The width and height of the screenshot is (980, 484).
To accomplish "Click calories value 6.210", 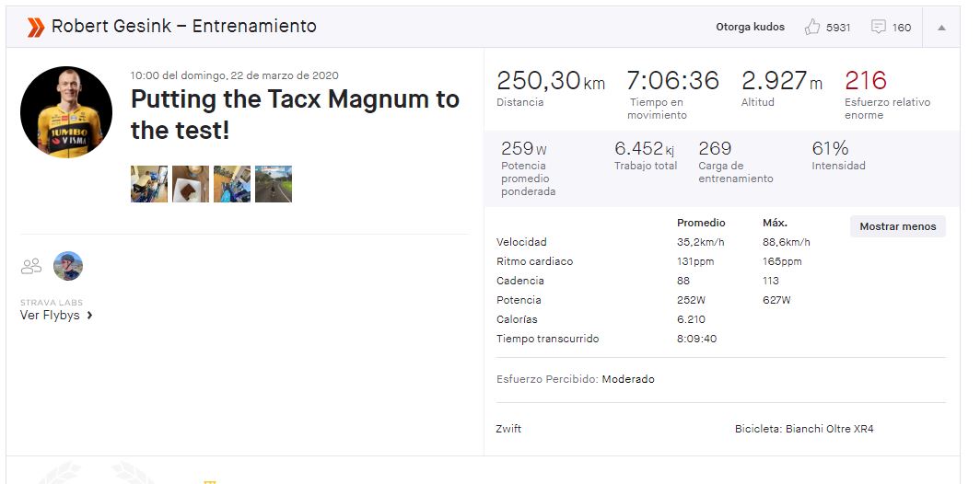I will (x=691, y=319).
